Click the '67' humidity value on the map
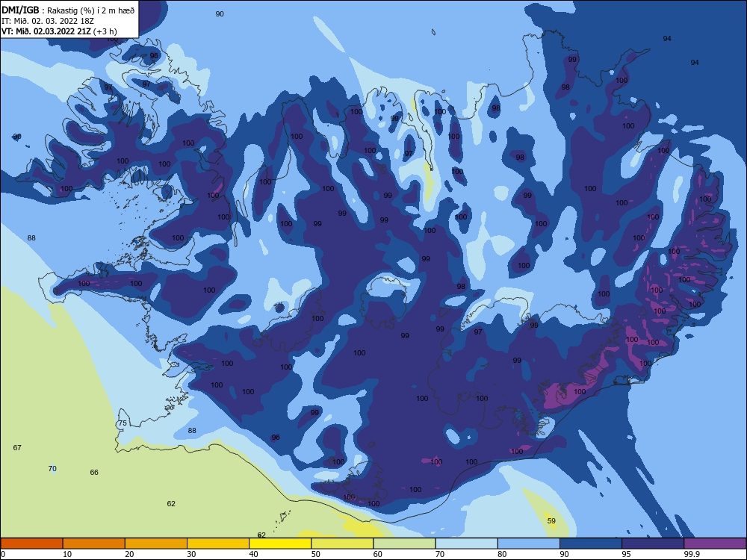 pyautogui.click(x=17, y=447)
